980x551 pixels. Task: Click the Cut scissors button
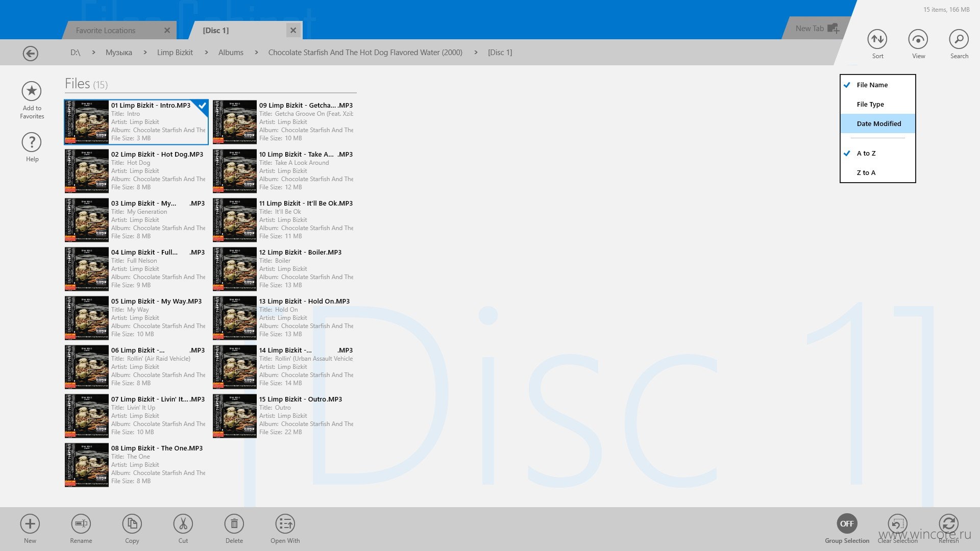(x=183, y=524)
